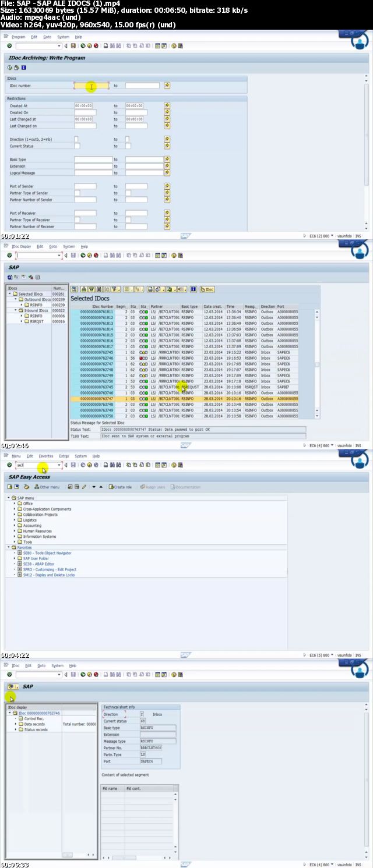373x868 pixels.
Task: Open SM12 - Display and Delete Locks favorite
Action: pos(49,575)
